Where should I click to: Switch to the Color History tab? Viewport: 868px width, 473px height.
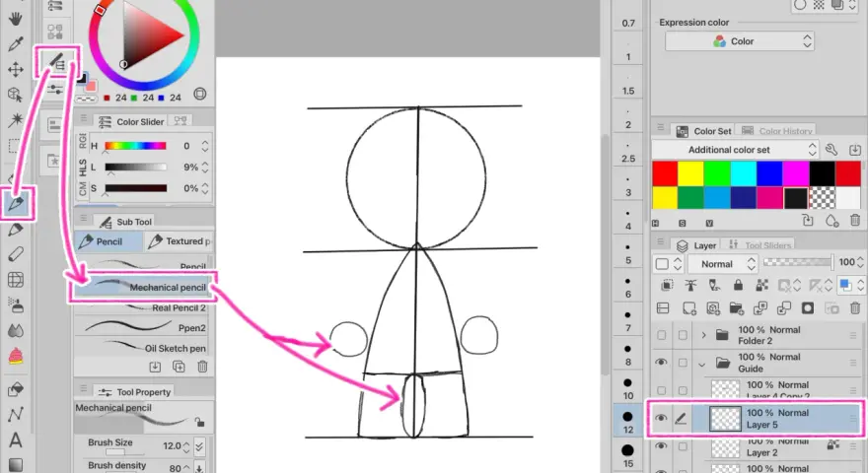point(776,131)
